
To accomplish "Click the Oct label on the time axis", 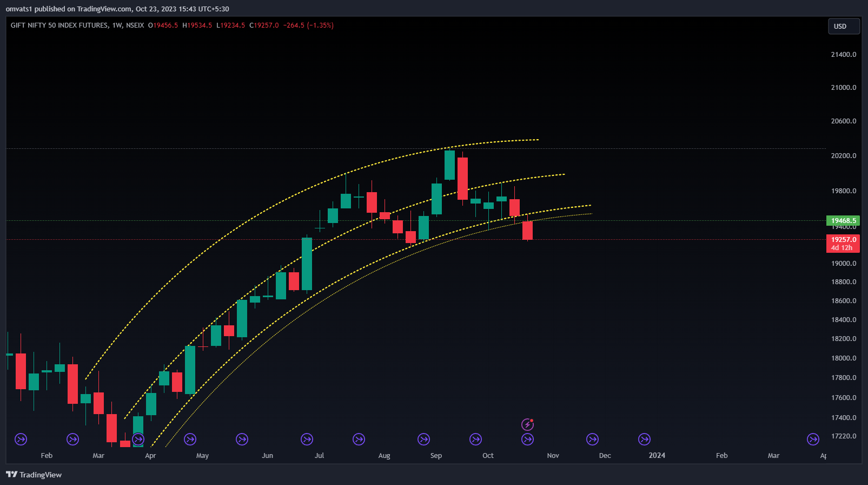I will [x=488, y=456].
